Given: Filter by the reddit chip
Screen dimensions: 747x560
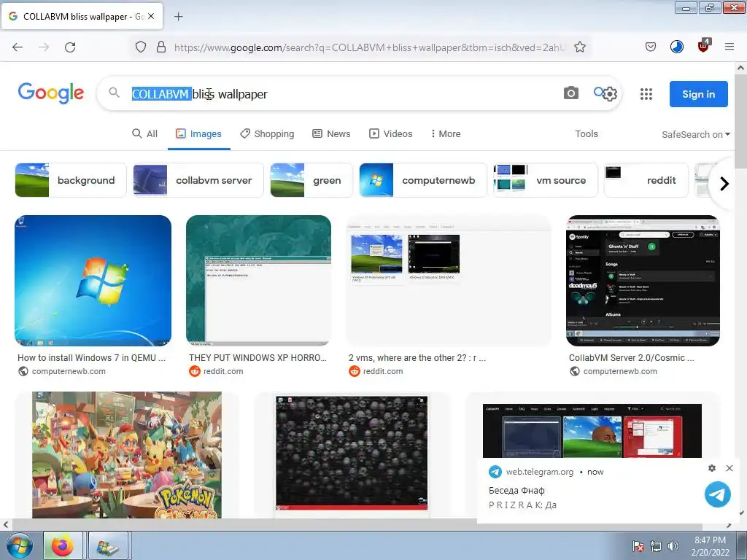Looking at the screenshot, I should click(x=646, y=180).
